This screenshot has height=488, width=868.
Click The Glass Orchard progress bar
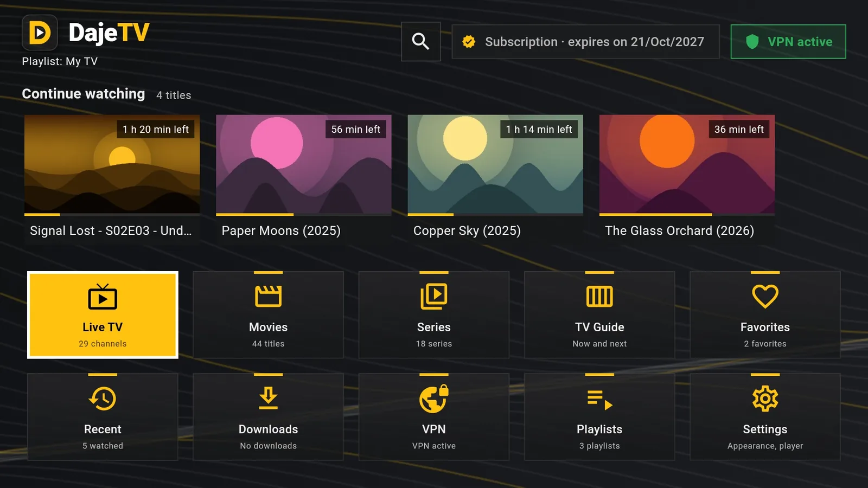click(687, 215)
